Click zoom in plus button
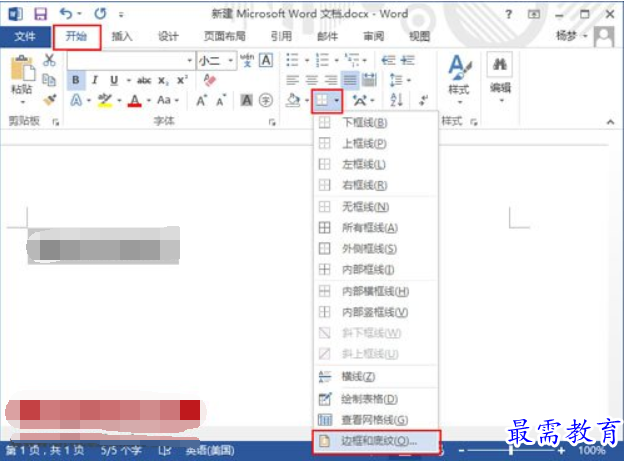 point(561,451)
